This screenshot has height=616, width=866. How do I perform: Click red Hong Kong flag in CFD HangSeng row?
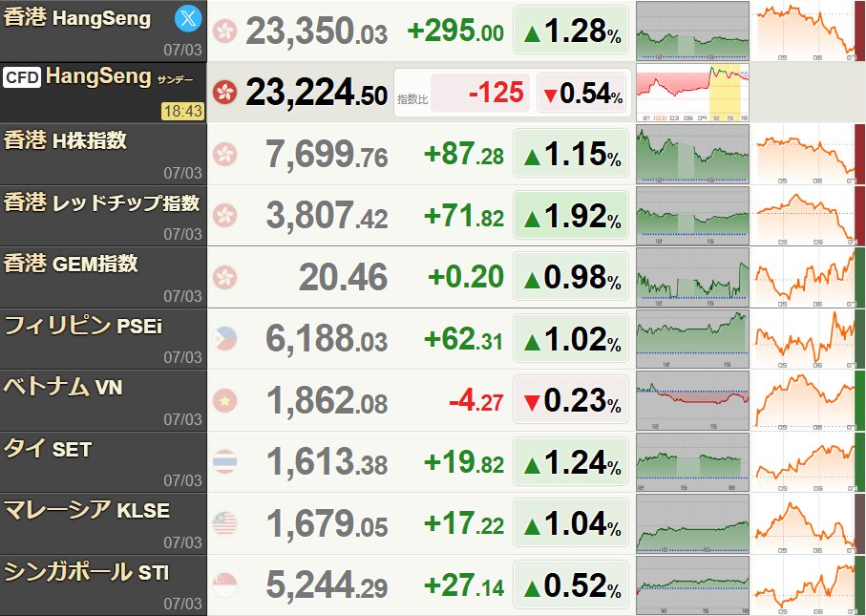[x=224, y=93]
